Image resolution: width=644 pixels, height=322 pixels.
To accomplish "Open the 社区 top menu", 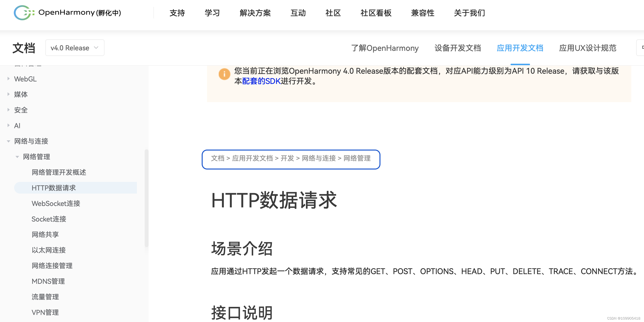I will click(x=333, y=13).
